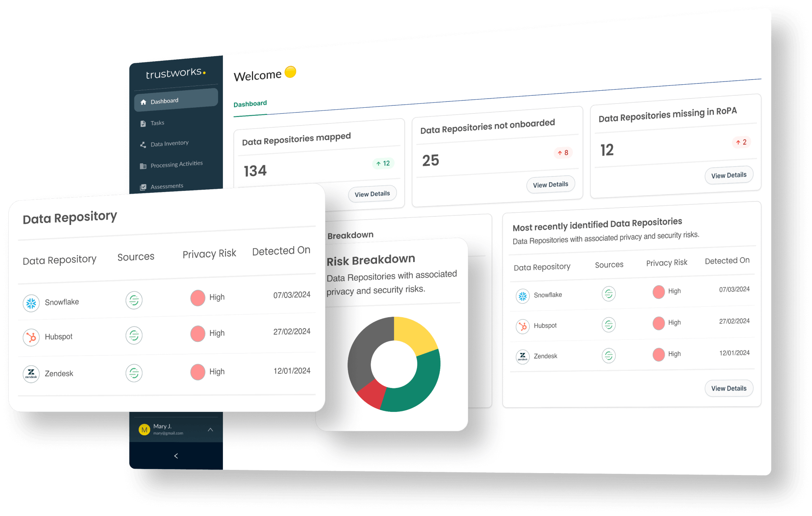Click Hubspot source icon in the front card
Viewport: 812px width, 516px height.
coord(134,336)
